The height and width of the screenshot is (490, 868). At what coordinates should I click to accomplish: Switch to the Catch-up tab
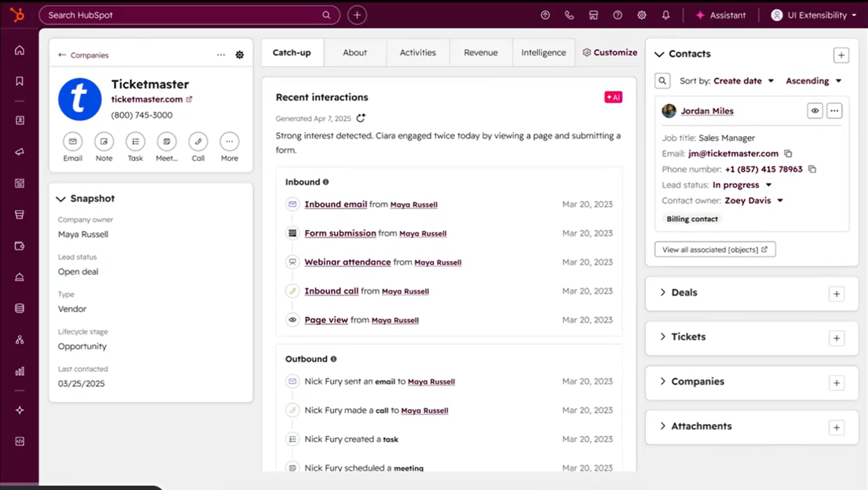292,53
